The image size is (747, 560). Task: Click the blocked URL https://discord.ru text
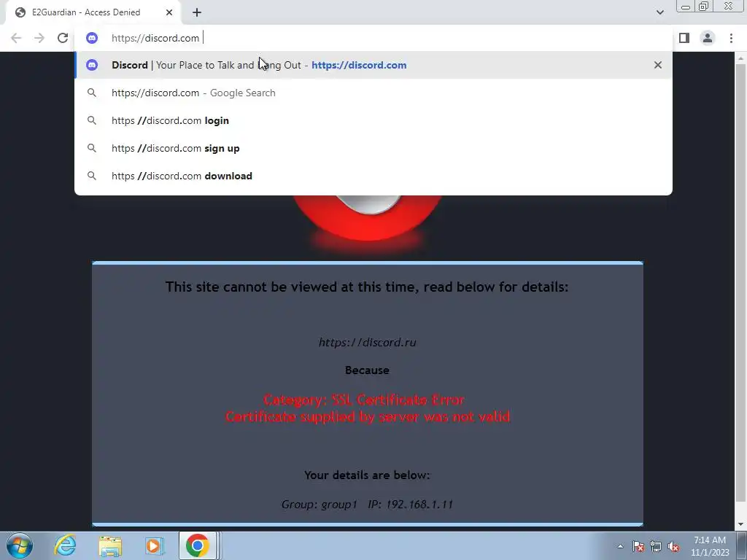(x=368, y=343)
